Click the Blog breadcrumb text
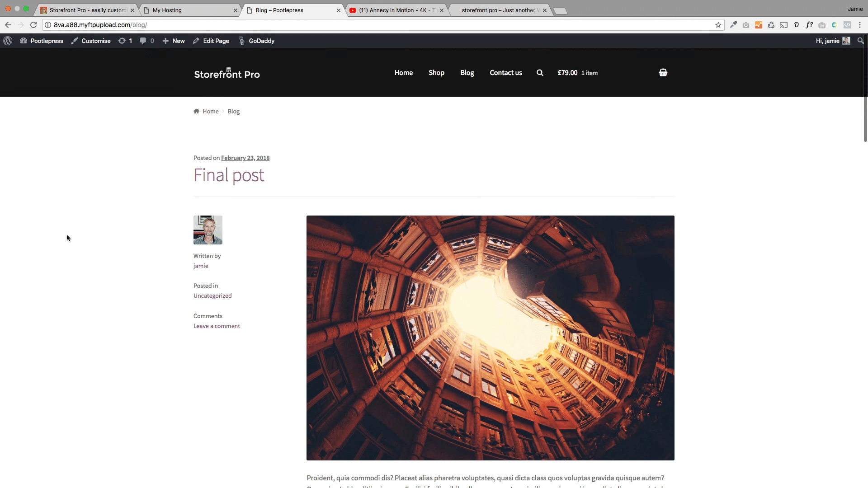Screen dimensions: 868x488 [234, 111]
